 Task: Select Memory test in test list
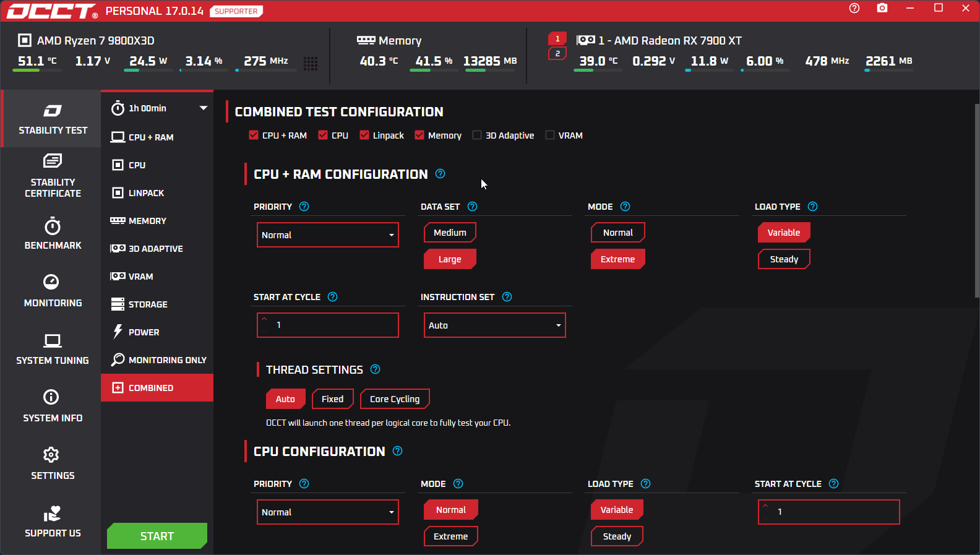(157, 221)
